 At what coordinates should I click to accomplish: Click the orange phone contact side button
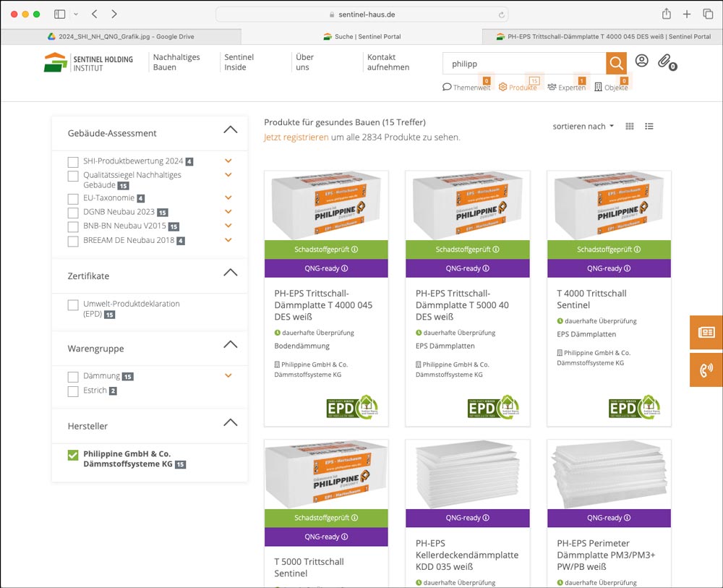tap(706, 370)
